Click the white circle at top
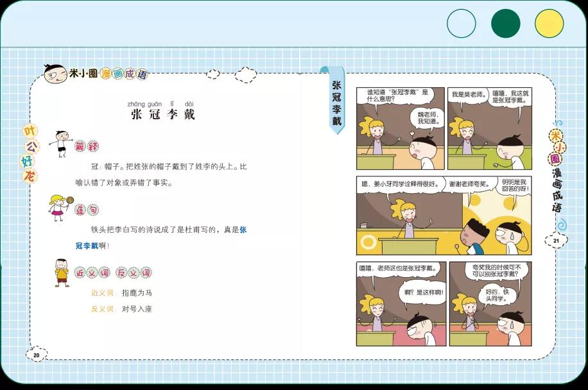This screenshot has height=390, width=588. click(x=461, y=24)
